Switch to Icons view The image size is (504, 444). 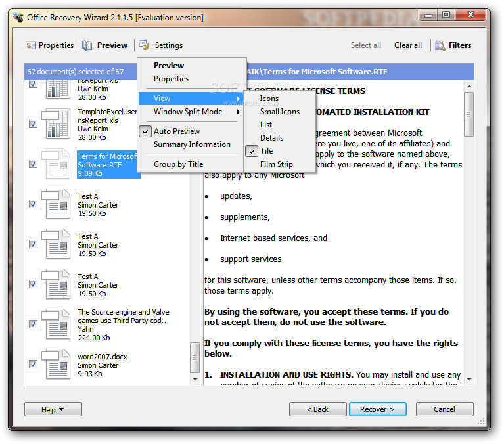point(269,99)
